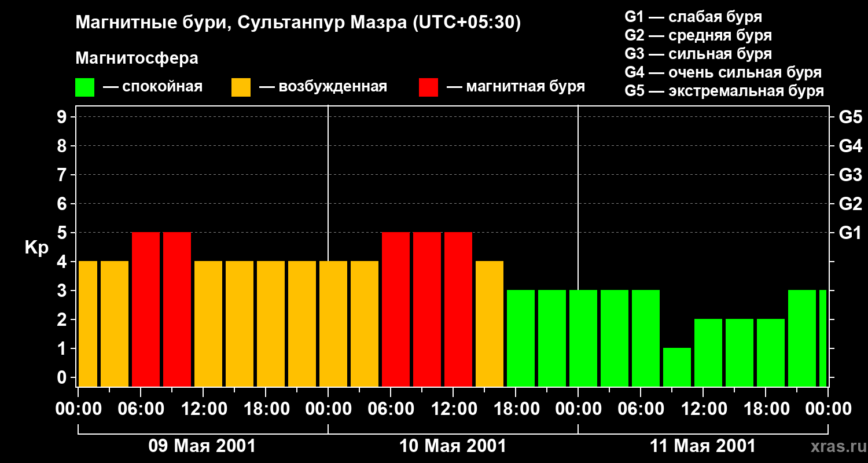Image resolution: width=868 pixels, height=463 pixels.
Task: Click the yellow 'возбужденная' legend swatch
Action: click(241, 87)
